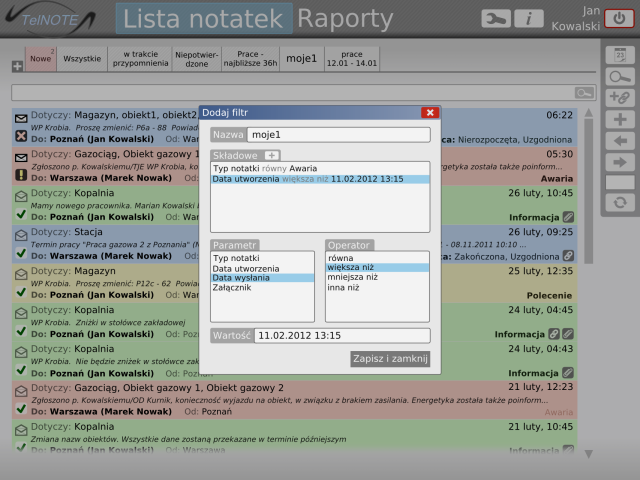Select the Wszystkie filter tab
Viewport: 640px width, 480px height.
(x=82, y=59)
